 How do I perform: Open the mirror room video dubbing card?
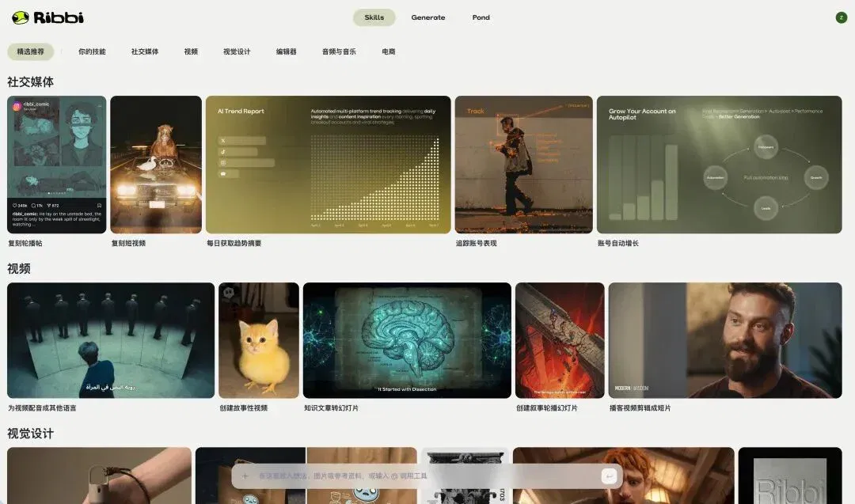click(x=111, y=340)
